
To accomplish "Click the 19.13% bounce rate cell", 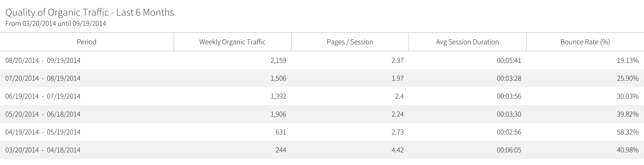I will coord(627,60).
